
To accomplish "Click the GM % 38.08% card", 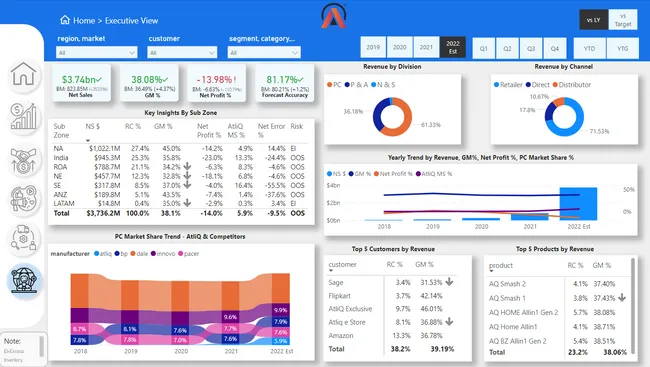I will [149, 83].
